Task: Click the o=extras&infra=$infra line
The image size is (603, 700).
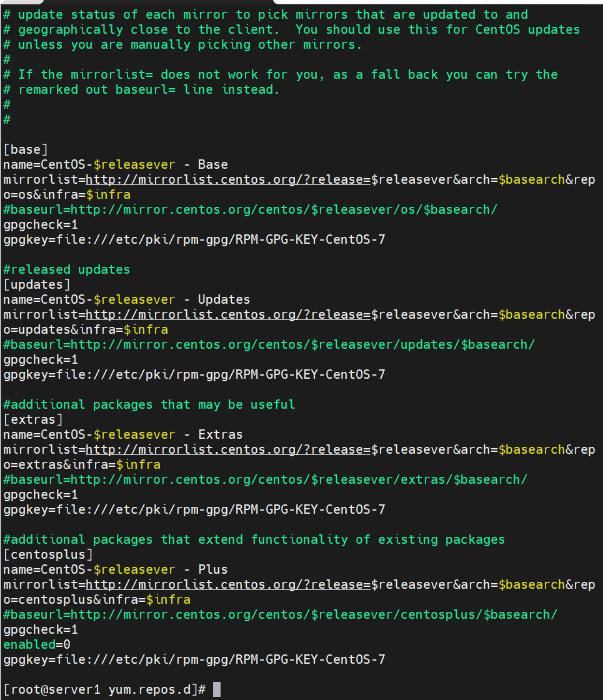Action: pos(82,465)
